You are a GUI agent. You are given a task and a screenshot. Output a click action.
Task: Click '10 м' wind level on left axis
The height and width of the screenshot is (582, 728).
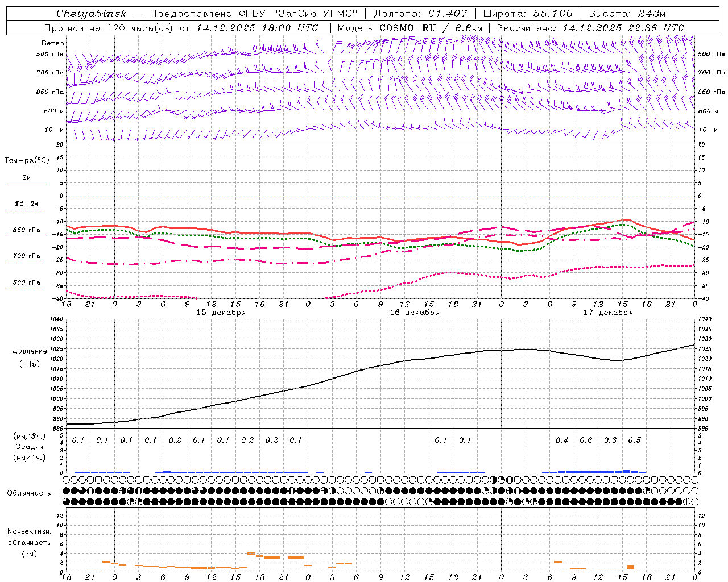[55, 130]
